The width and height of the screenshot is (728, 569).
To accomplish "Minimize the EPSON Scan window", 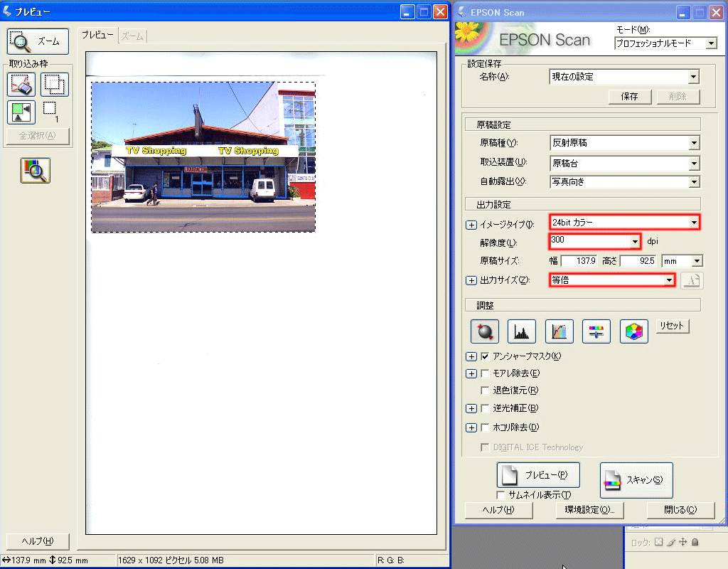I will pos(683,13).
